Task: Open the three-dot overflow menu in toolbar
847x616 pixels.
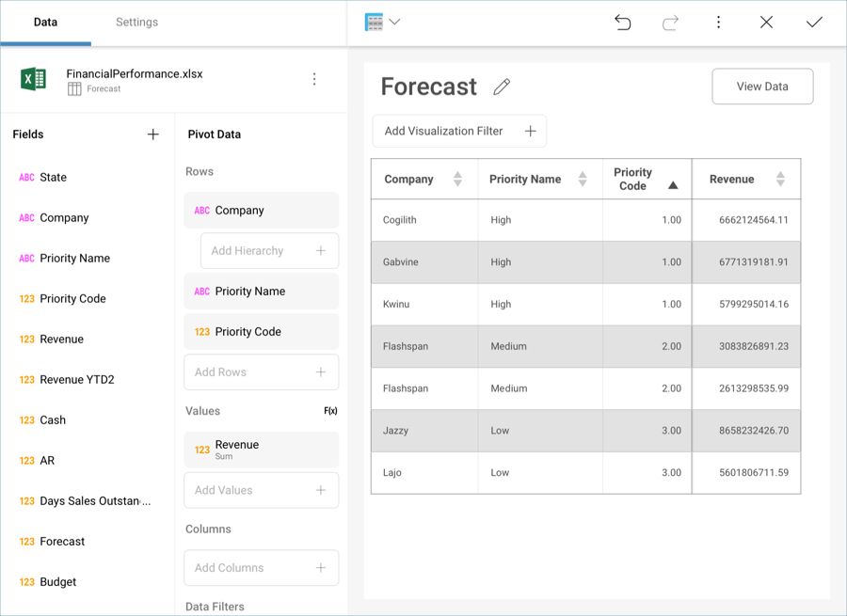Action: [x=718, y=23]
